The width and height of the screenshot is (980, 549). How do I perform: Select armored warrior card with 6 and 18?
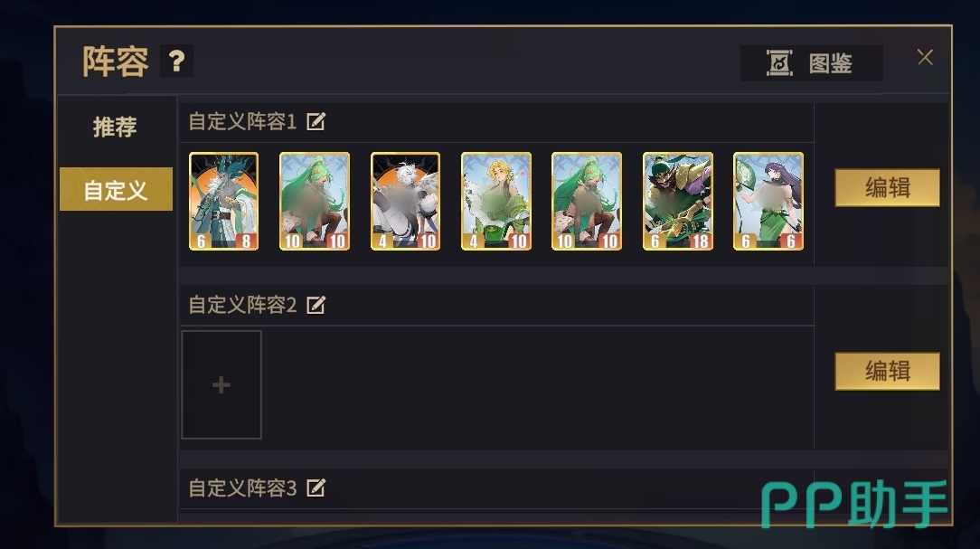pos(678,202)
